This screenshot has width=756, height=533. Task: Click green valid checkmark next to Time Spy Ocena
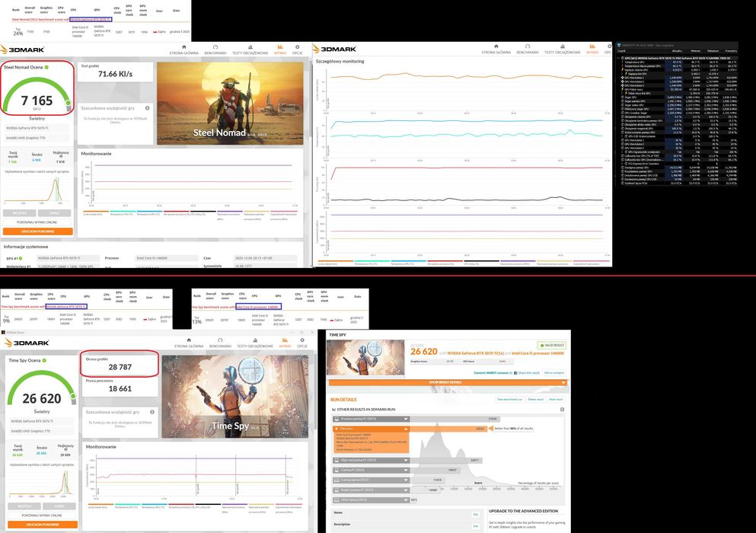(x=44, y=360)
